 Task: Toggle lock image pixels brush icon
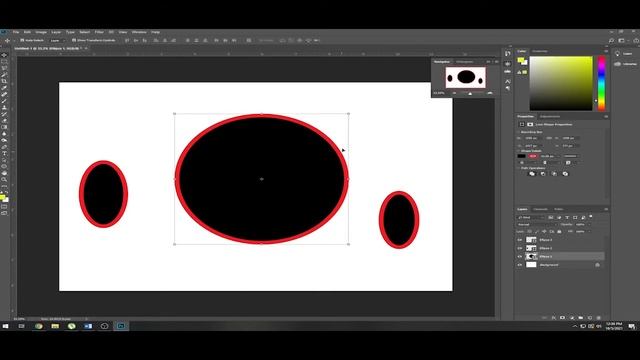click(537, 231)
